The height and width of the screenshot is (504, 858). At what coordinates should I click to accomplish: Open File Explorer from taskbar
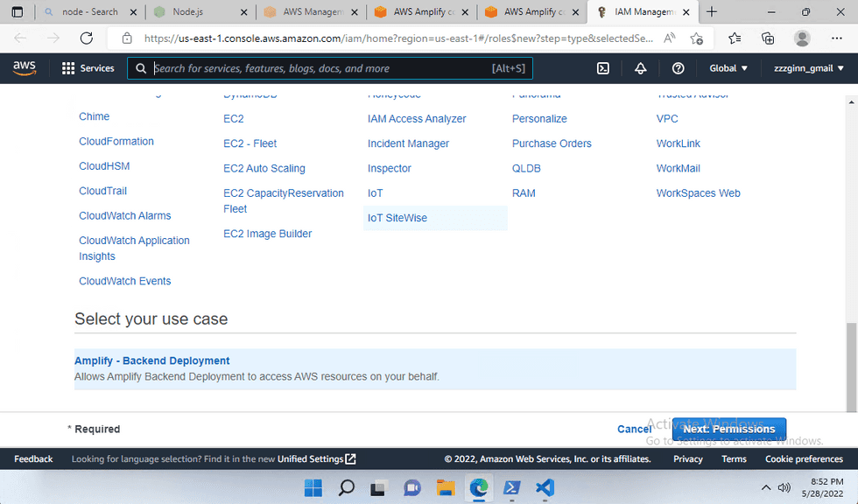click(x=446, y=487)
